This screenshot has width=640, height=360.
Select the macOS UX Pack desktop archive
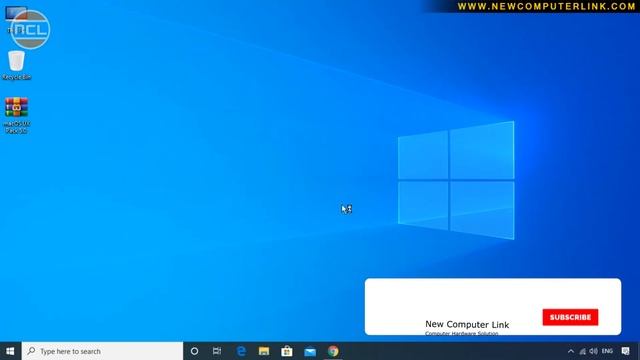[16, 116]
